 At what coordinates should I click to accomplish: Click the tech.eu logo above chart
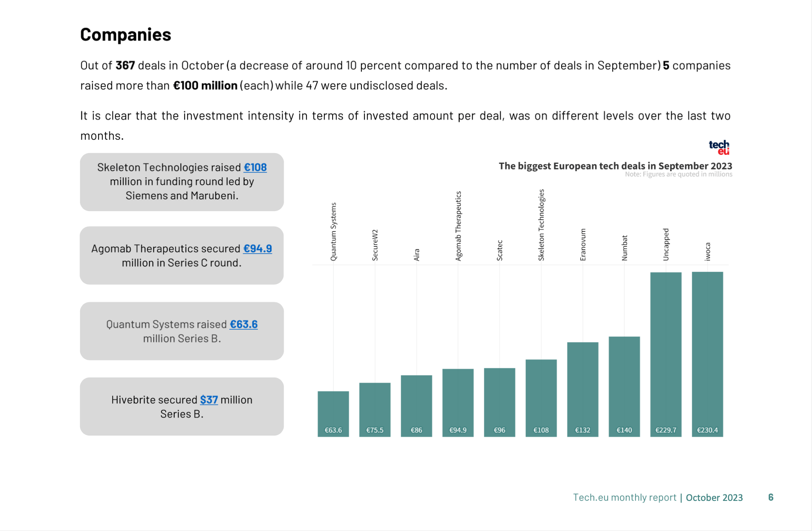point(719,147)
